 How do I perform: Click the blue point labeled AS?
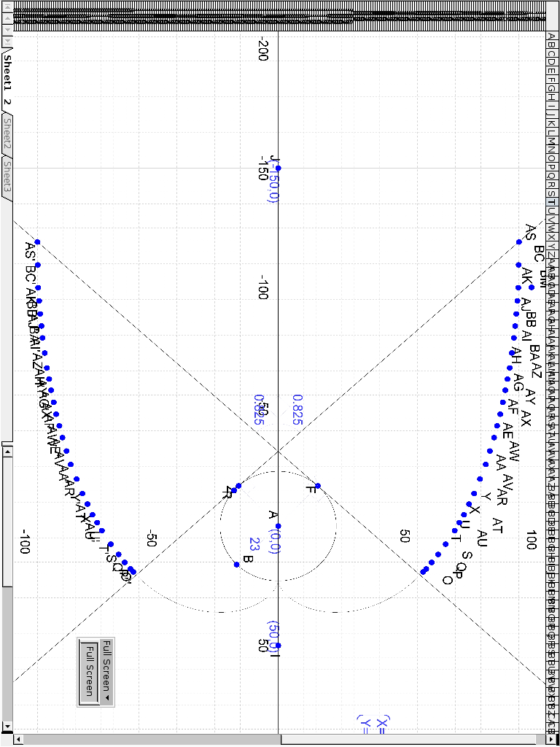[518, 242]
